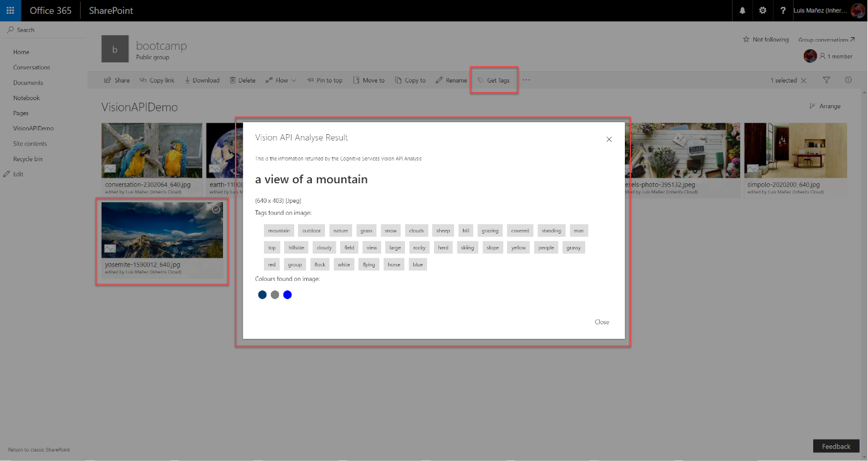Open the Settings gear icon

coord(762,10)
